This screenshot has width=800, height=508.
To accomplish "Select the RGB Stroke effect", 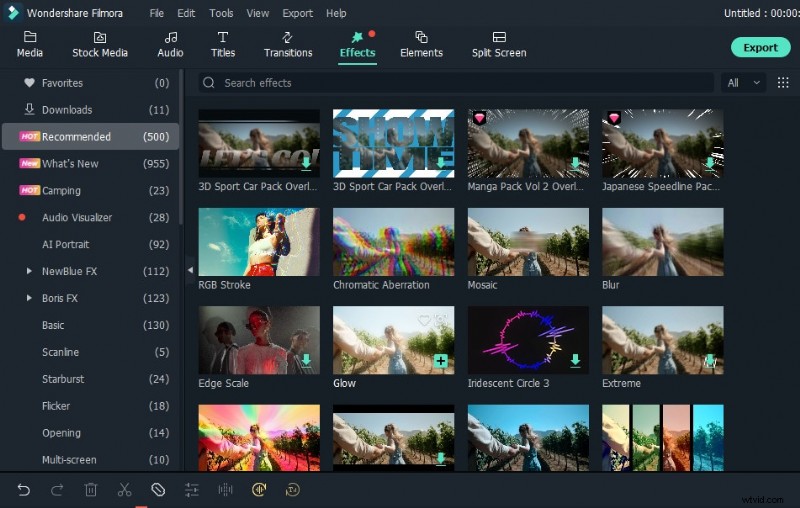I will click(x=259, y=242).
